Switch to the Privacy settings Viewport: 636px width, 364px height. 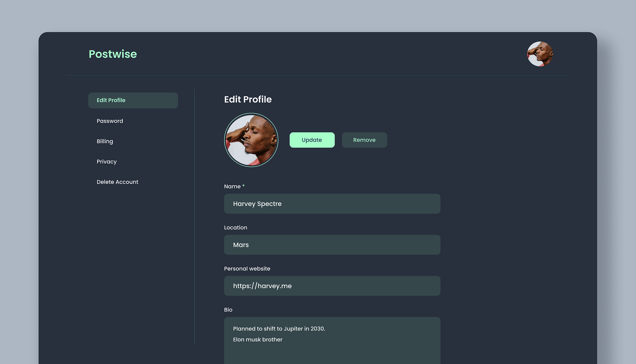pyautogui.click(x=107, y=162)
